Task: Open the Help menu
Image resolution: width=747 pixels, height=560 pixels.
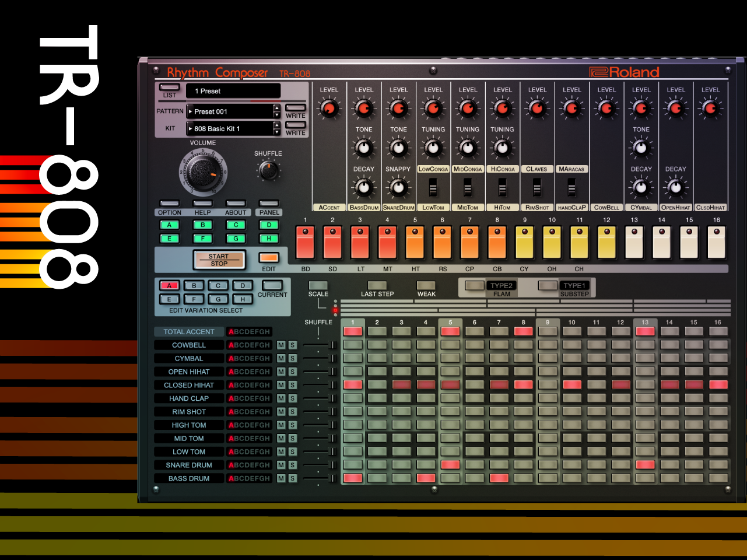Action: (203, 204)
